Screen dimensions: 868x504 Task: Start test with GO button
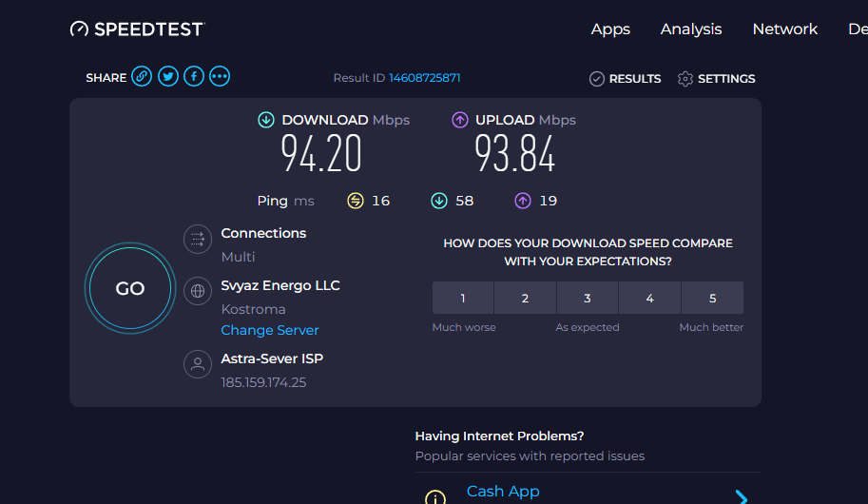pos(130,288)
